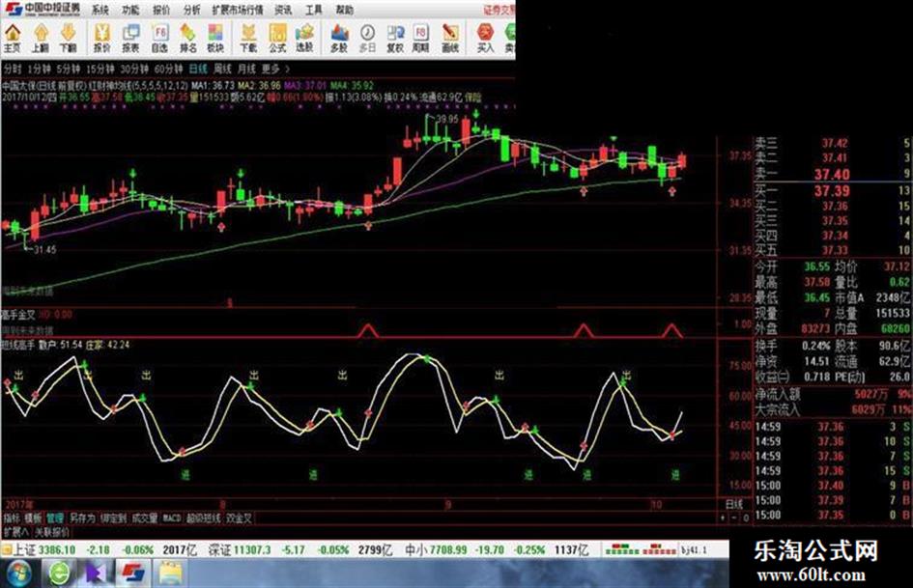
Task: Select the 超级短线 indicator
Action: (204, 518)
